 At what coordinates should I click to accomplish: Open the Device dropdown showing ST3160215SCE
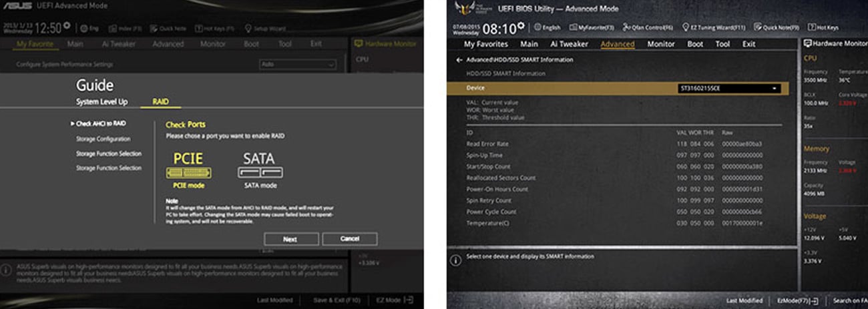click(x=728, y=88)
